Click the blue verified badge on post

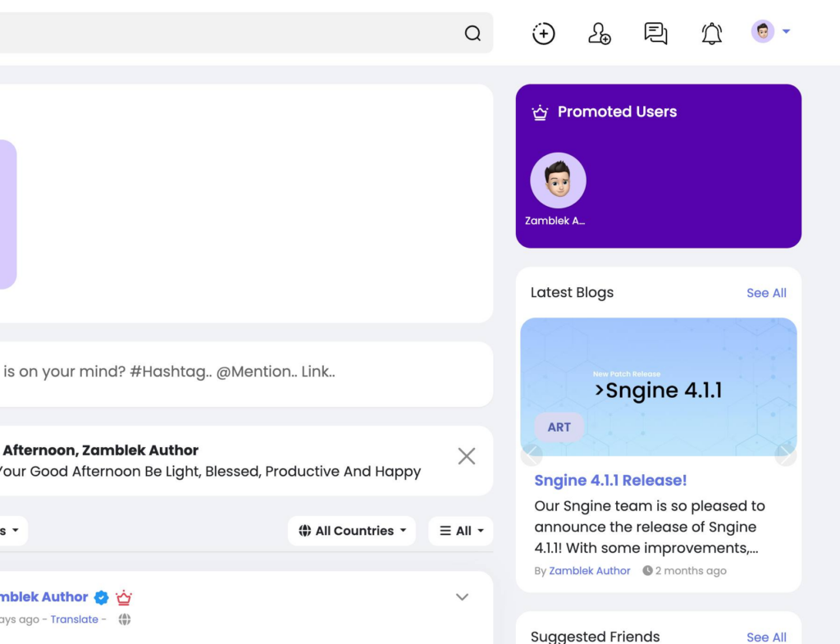102,597
